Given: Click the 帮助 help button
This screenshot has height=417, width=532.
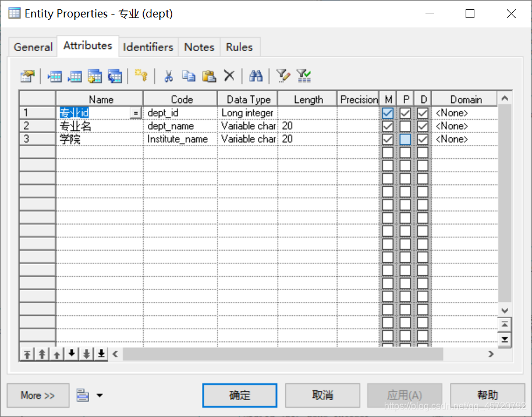Looking at the screenshot, I should click(x=488, y=395).
